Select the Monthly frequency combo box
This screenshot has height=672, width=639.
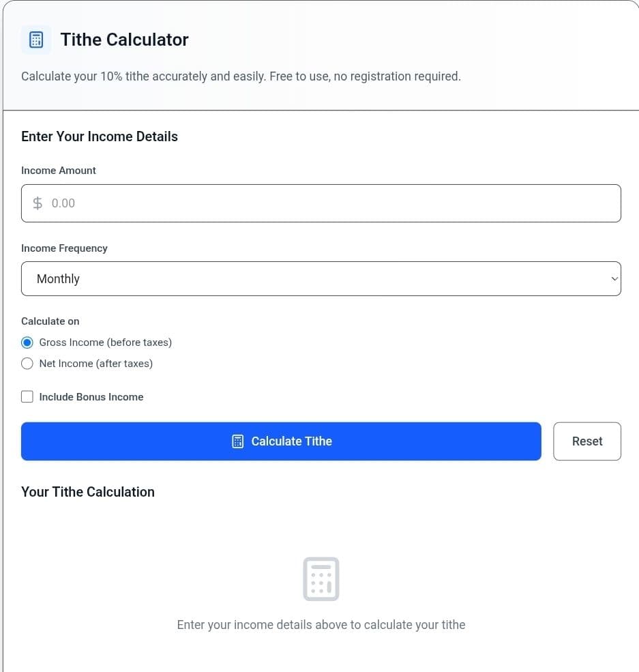(x=321, y=278)
